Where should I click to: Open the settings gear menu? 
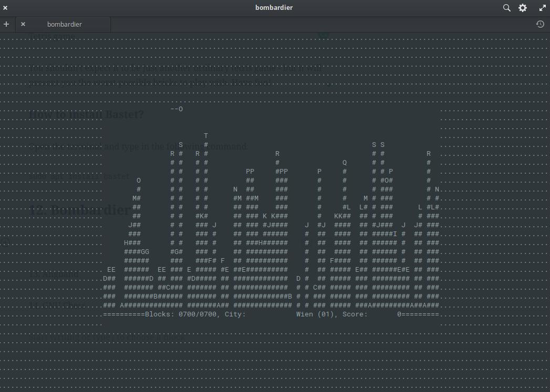click(523, 8)
